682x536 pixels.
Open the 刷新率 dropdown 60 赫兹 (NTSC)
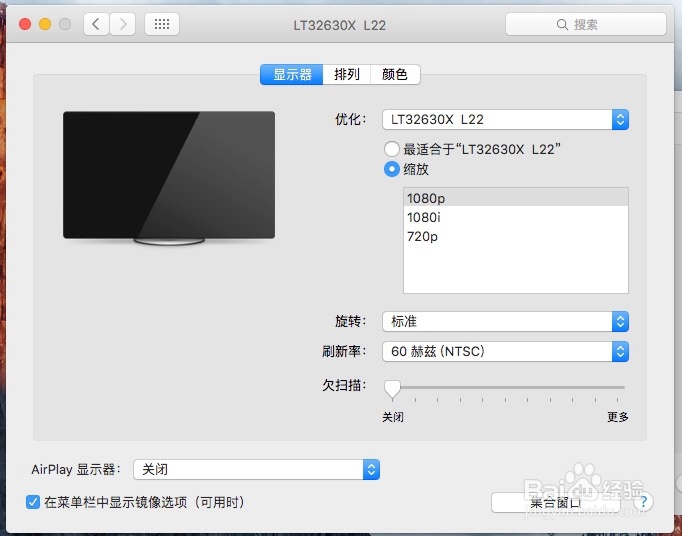[x=505, y=352]
